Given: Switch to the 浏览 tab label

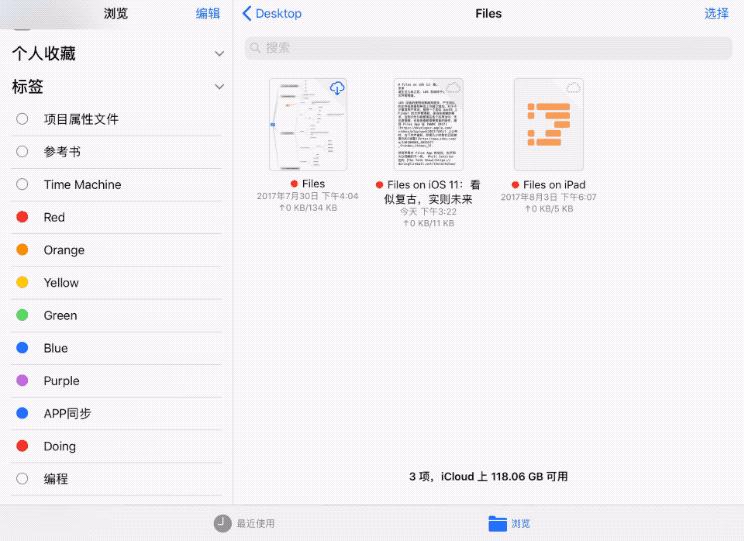Looking at the screenshot, I should point(521,523).
